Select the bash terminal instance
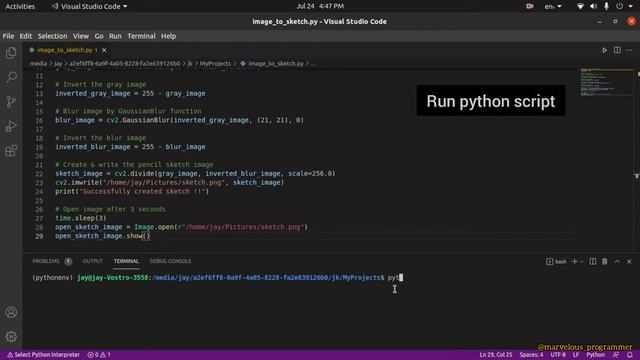The width and height of the screenshot is (640, 360). tap(556, 261)
